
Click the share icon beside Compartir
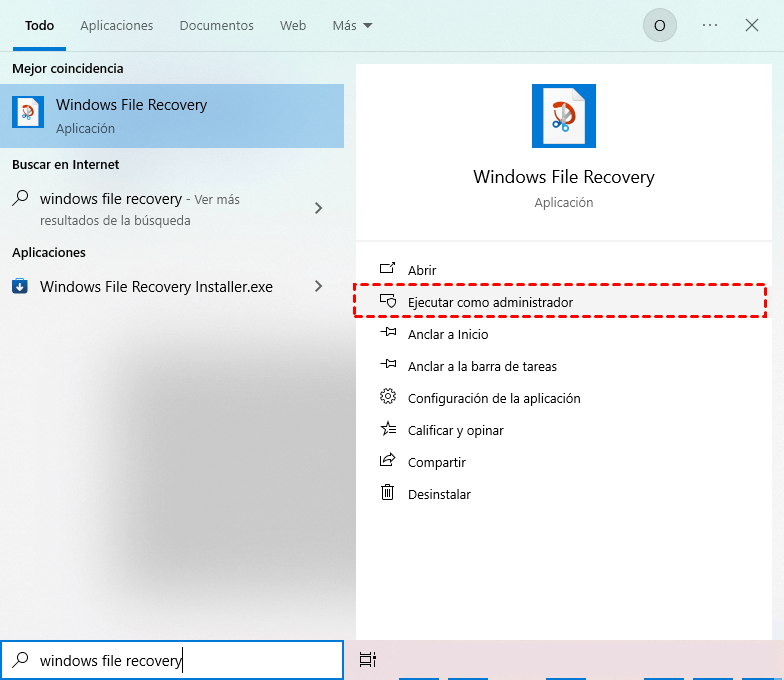pos(388,460)
